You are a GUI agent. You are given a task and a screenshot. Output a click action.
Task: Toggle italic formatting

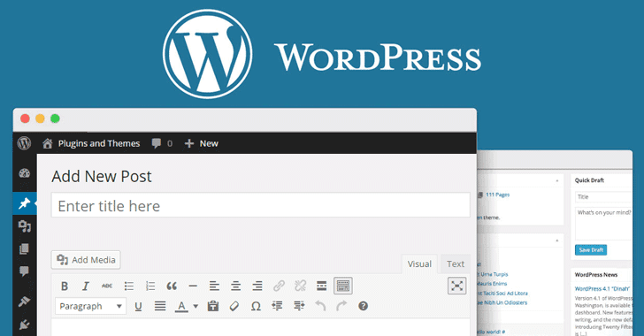[x=86, y=286]
